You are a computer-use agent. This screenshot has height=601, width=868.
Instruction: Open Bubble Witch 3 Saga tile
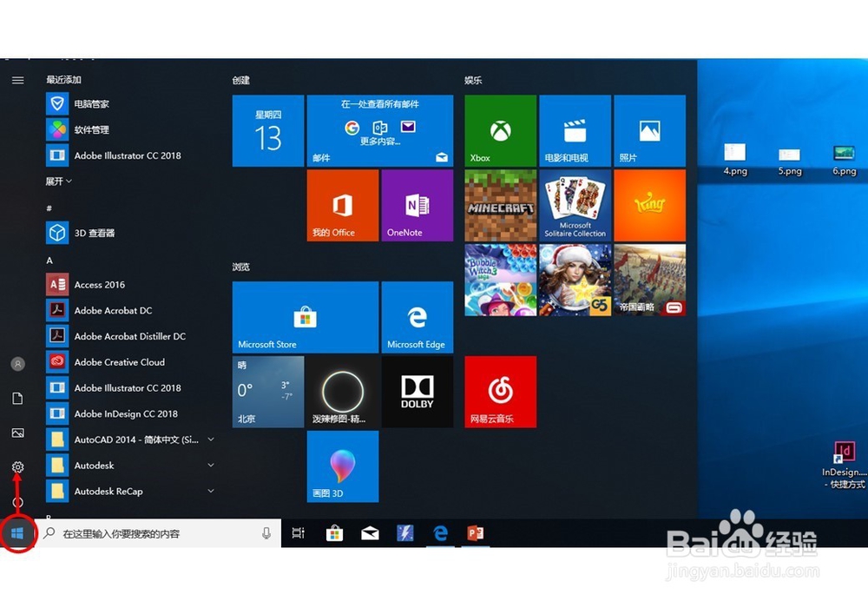pos(501,281)
